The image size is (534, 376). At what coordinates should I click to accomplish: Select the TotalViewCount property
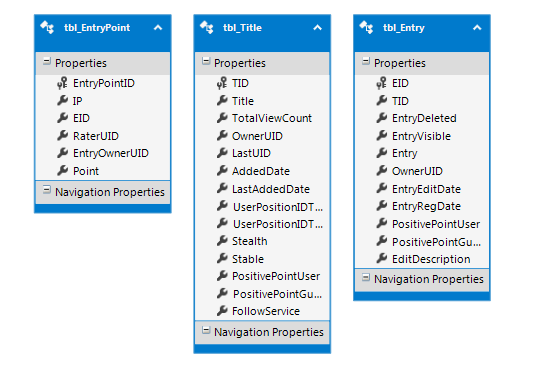tap(272, 118)
